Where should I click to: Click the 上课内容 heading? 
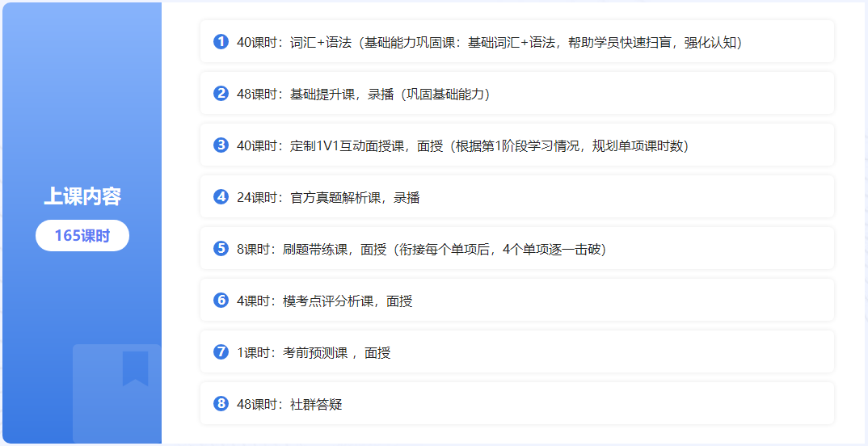click(x=82, y=196)
